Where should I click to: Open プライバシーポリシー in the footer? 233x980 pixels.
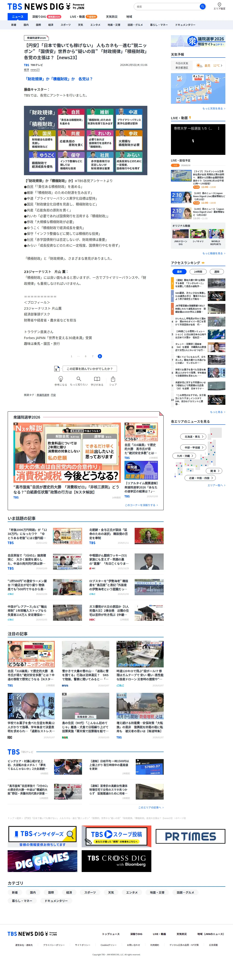pos(54,945)
